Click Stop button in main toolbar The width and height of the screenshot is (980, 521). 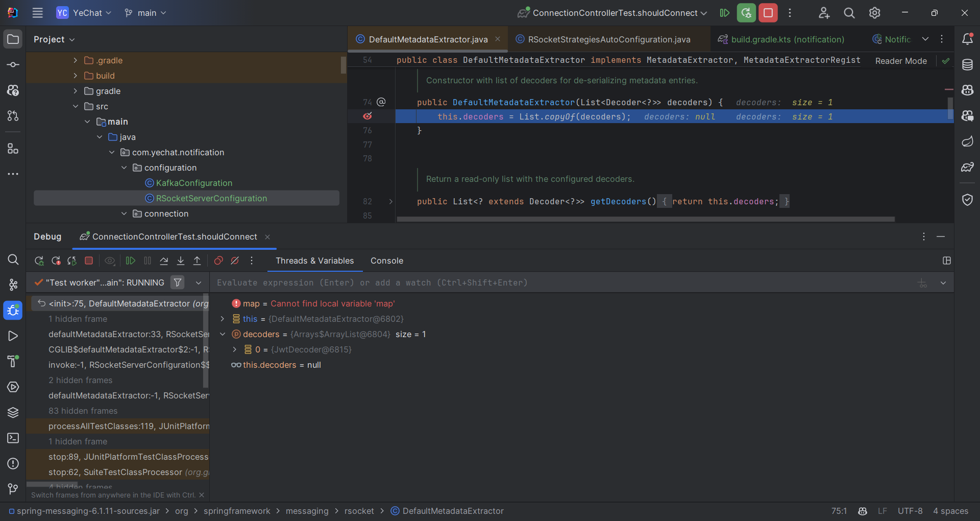coord(768,13)
